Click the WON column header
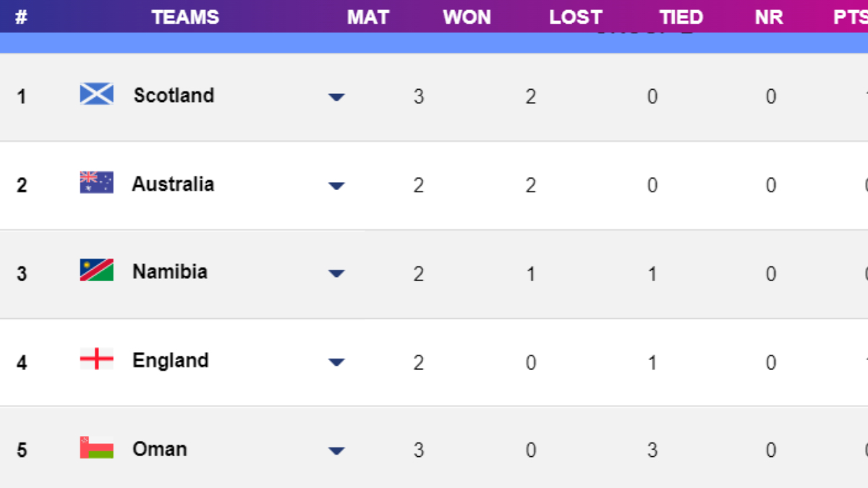The height and width of the screenshot is (488, 868). coord(467,17)
